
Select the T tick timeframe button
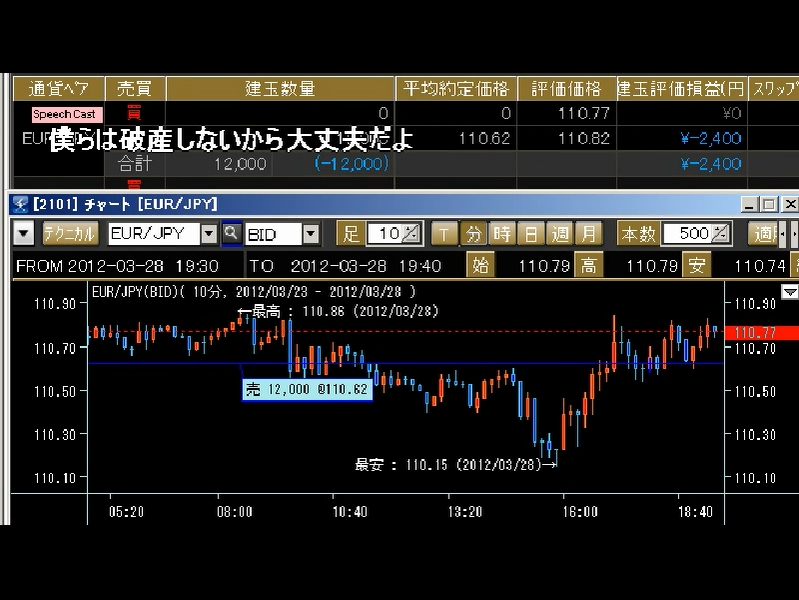(444, 234)
